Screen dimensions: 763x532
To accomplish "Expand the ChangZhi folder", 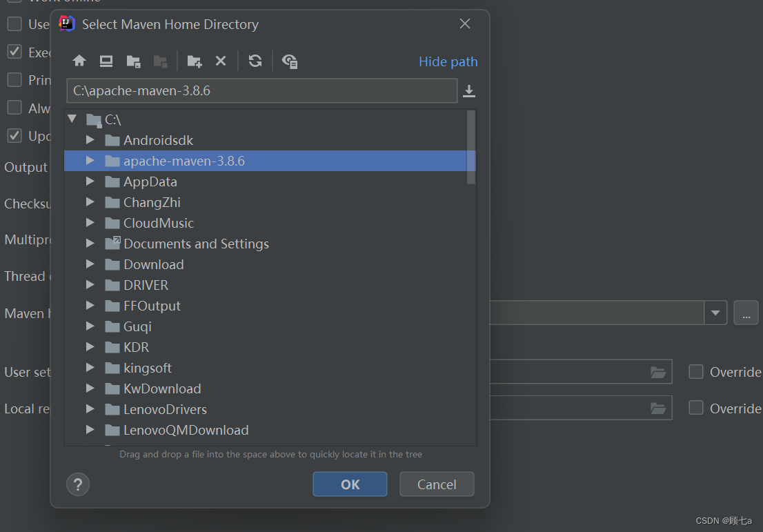I will (x=90, y=202).
